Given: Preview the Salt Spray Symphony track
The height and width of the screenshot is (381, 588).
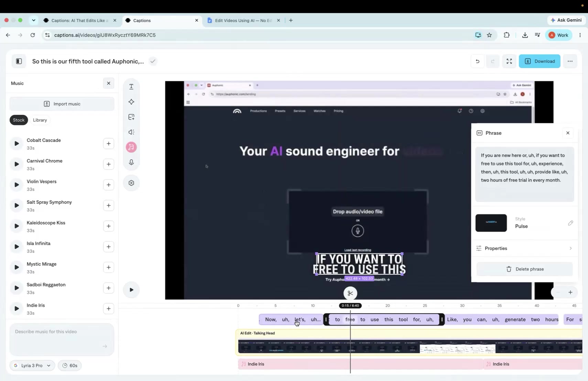Looking at the screenshot, I should click(17, 206).
